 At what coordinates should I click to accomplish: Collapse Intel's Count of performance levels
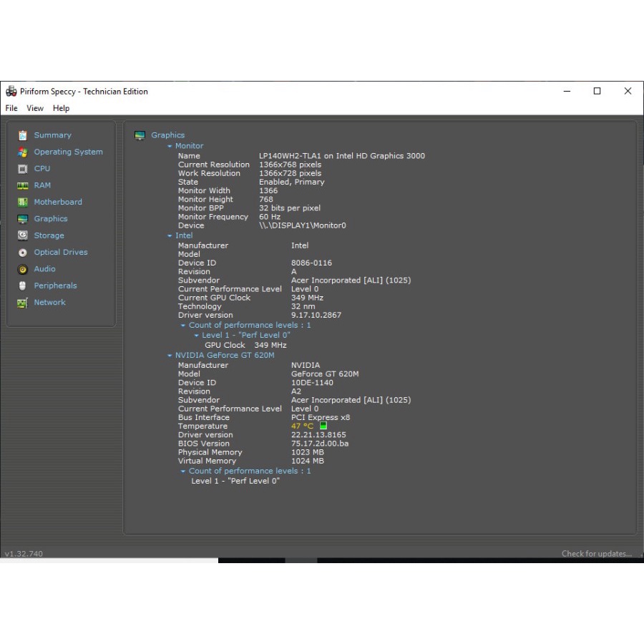click(183, 326)
